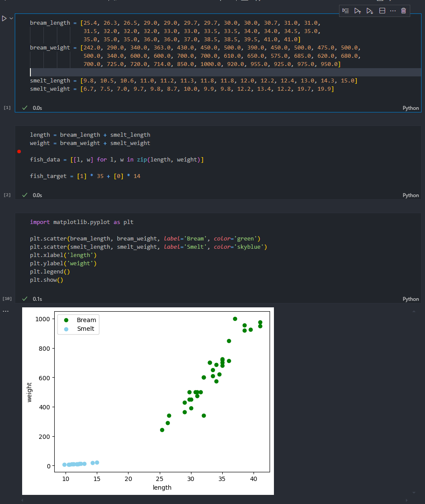Click the success checkmark of cell 10
This screenshot has height=504, width=425.
click(x=25, y=299)
